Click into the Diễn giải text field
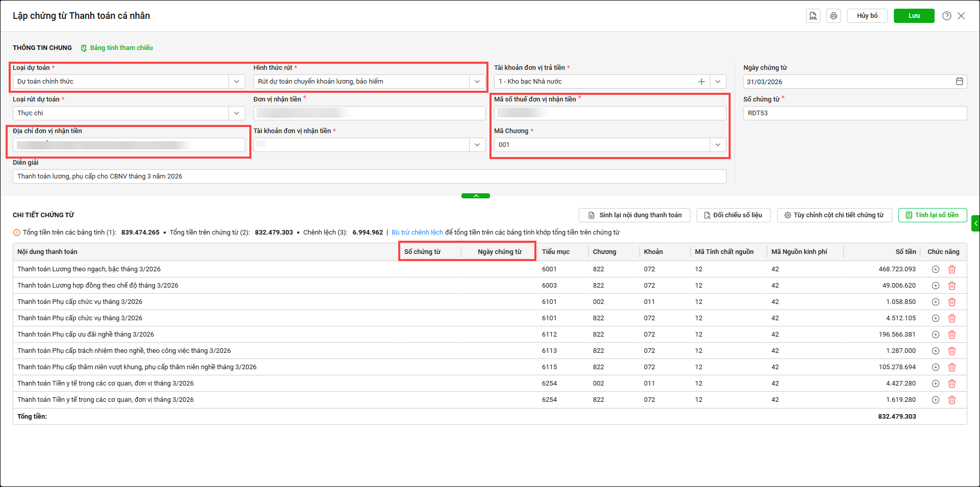 pyautogui.click(x=369, y=176)
